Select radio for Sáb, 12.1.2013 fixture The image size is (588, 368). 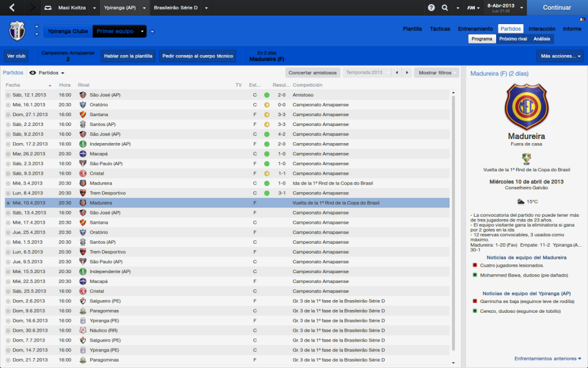(x=8, y=95)
